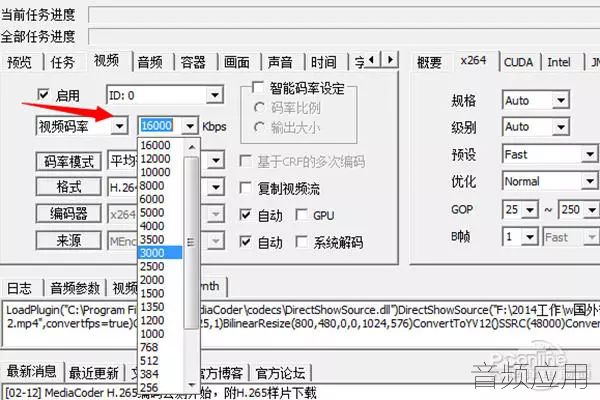Open the 官方论坛 tab
This screenshot has height=400, width=600.
pyautogui.click(x=280, y=372)
